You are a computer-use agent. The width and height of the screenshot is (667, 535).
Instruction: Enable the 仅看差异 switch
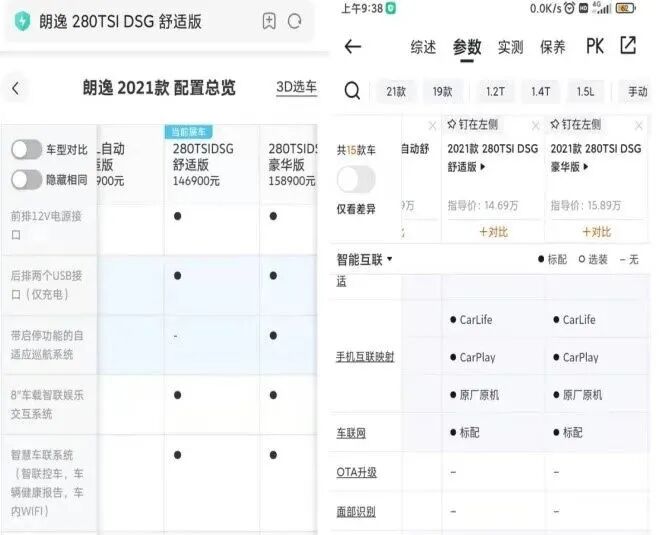tap(356, 179)
